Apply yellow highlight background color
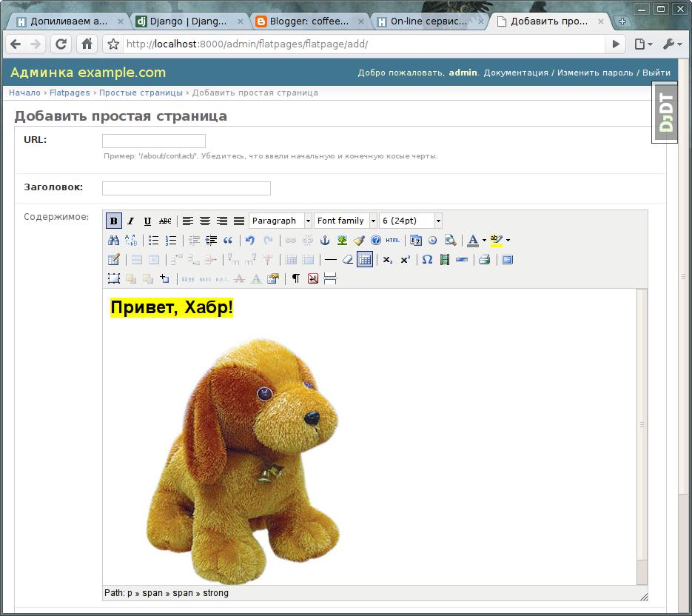Viewport: 692px width, 616px height. point(497,240)
